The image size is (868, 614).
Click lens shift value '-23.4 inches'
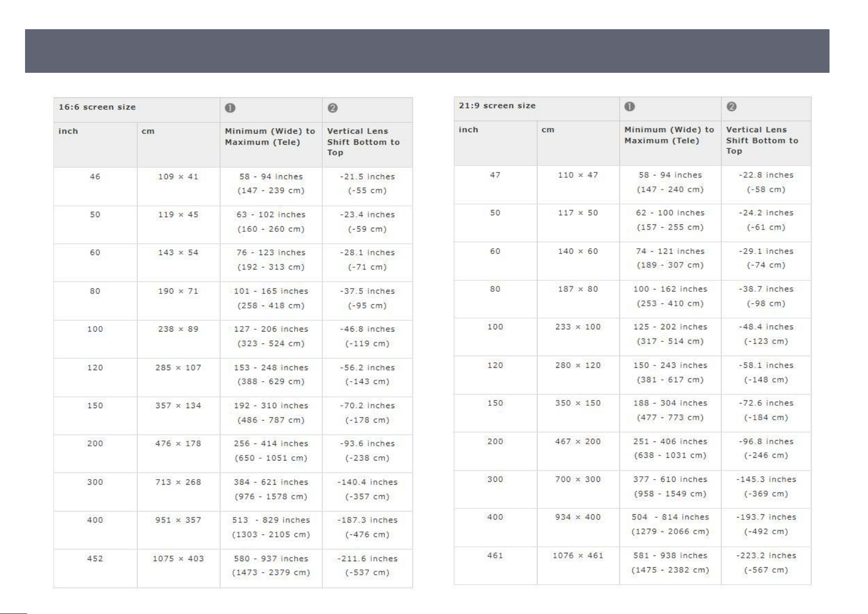(367, 215)
